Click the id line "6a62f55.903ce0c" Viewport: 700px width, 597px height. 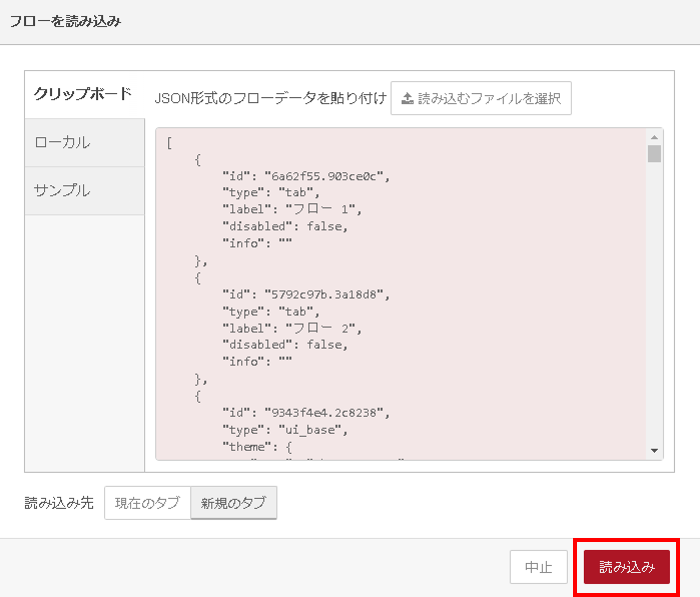click(x=306, y=176)
